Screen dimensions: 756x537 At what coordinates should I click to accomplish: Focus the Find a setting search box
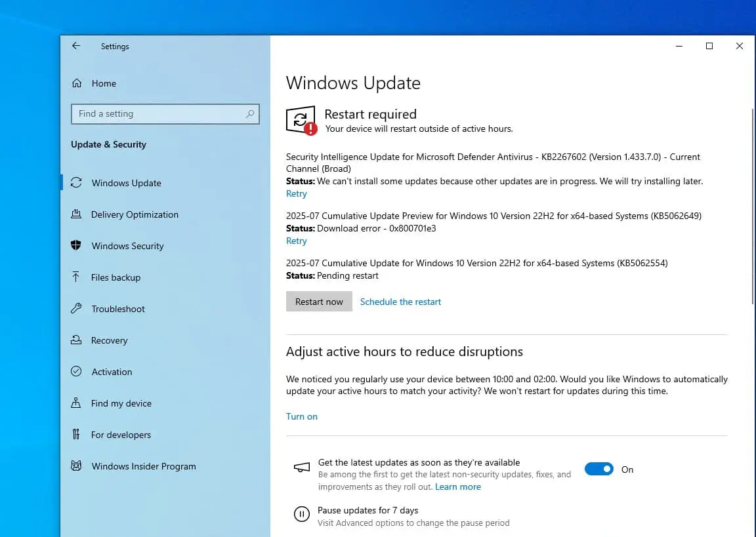click(x=165, y=113)
